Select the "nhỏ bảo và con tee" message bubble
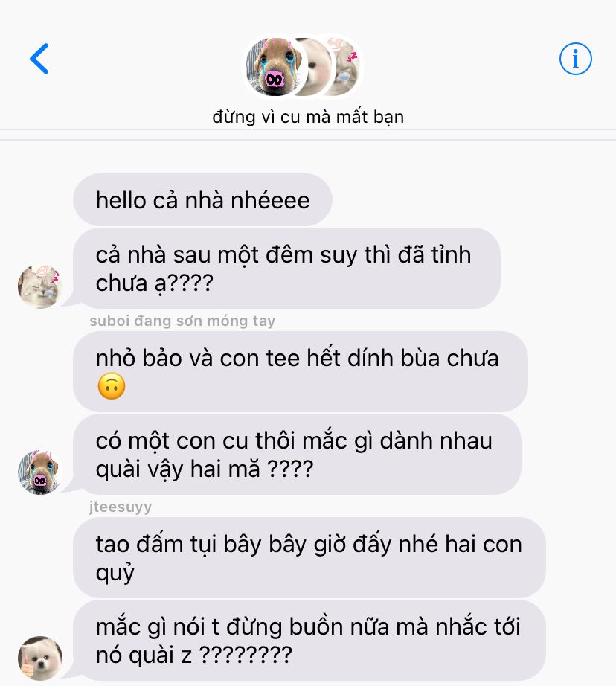 pos(300,371)
